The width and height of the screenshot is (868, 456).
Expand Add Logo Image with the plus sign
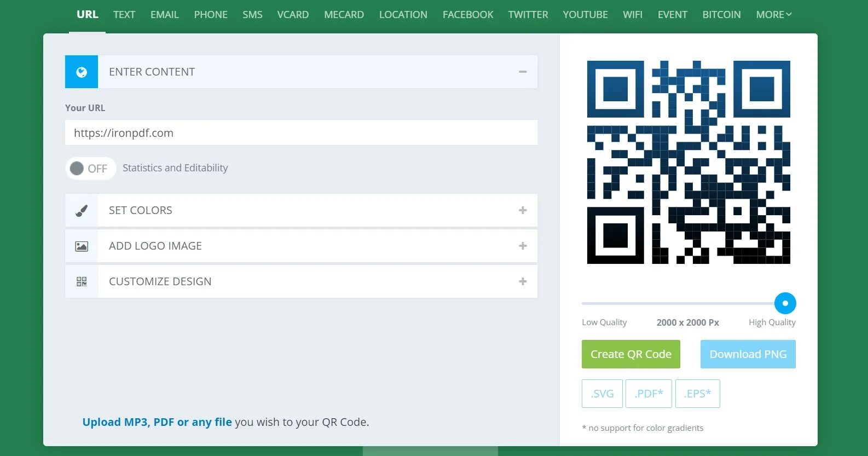pyautogui.click(x=523, y=246)
